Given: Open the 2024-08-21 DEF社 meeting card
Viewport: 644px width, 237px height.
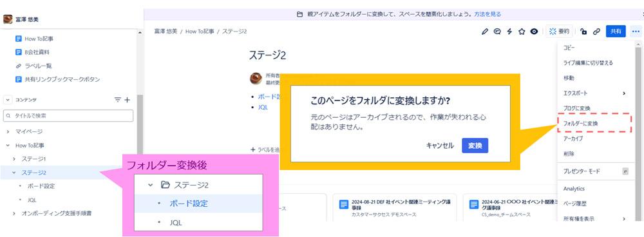Looking at the screenshot, I should tap(394, 208).
